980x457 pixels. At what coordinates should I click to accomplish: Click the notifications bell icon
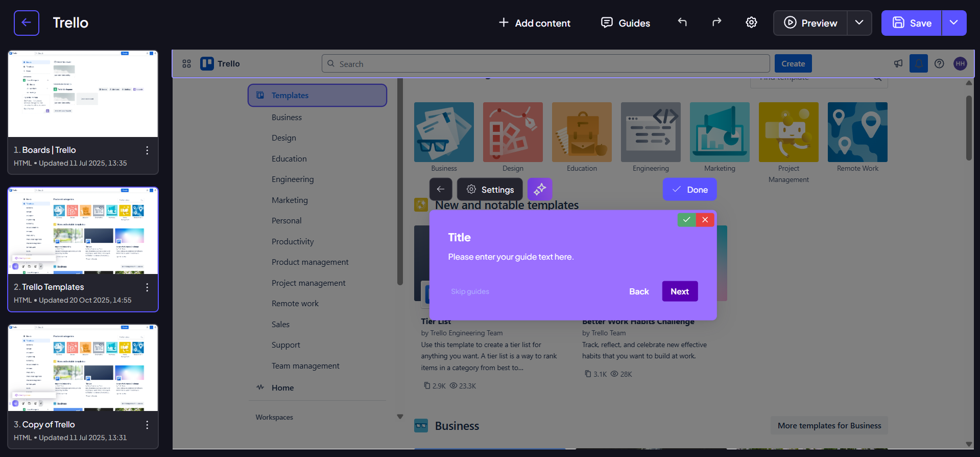(x=919, y=64)
